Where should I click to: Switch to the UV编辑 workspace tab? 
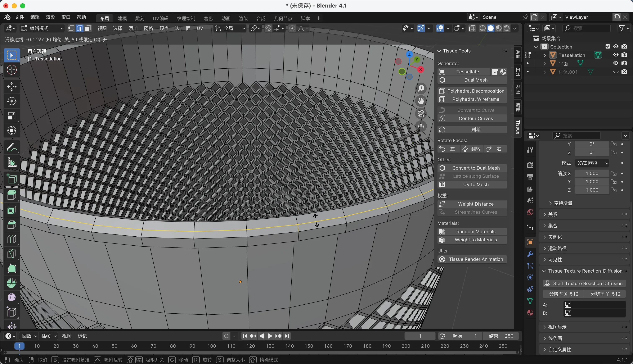coord(160,18)
